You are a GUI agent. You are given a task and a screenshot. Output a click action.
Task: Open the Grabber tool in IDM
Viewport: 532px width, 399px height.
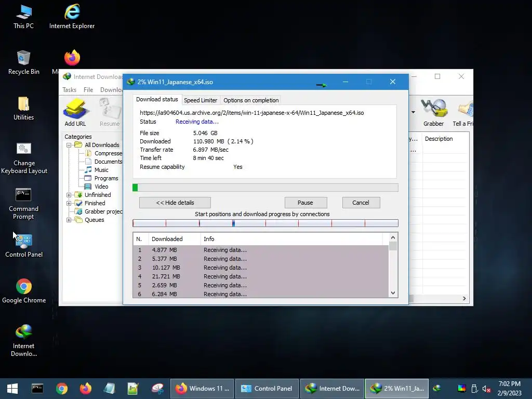pos(434,113)
